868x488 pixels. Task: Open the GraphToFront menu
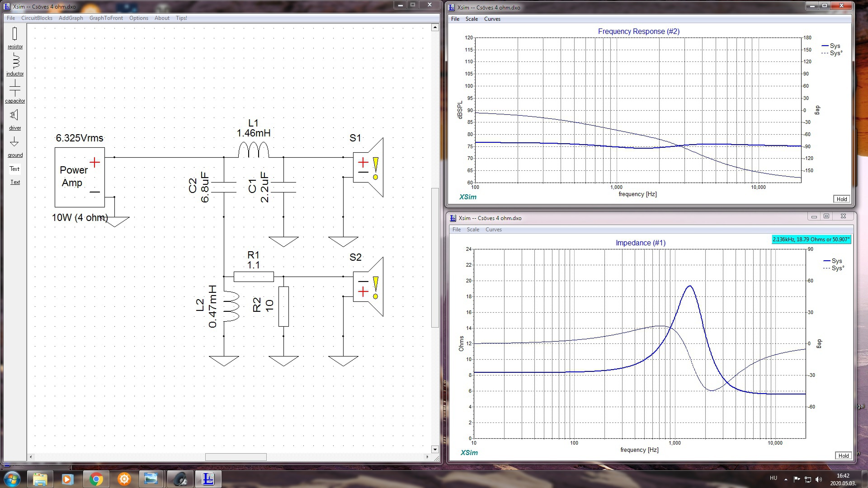coord(106,18)
